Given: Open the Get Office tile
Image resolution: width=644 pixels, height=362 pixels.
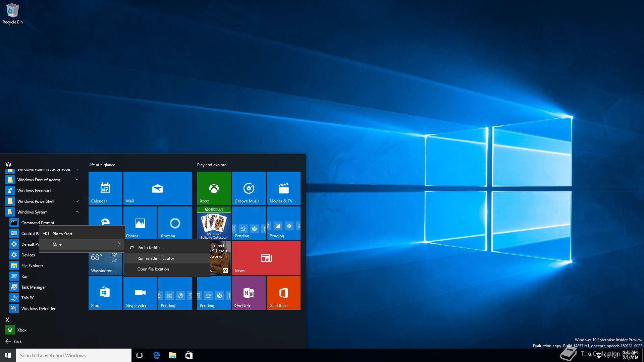Looking at the screenshot, I should [283, 293].
